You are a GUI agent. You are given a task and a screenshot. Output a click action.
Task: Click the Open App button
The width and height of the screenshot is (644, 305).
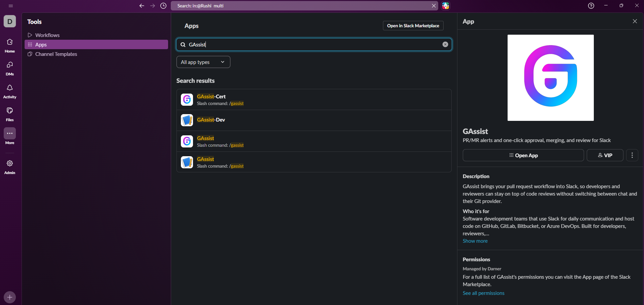point(523,155)
